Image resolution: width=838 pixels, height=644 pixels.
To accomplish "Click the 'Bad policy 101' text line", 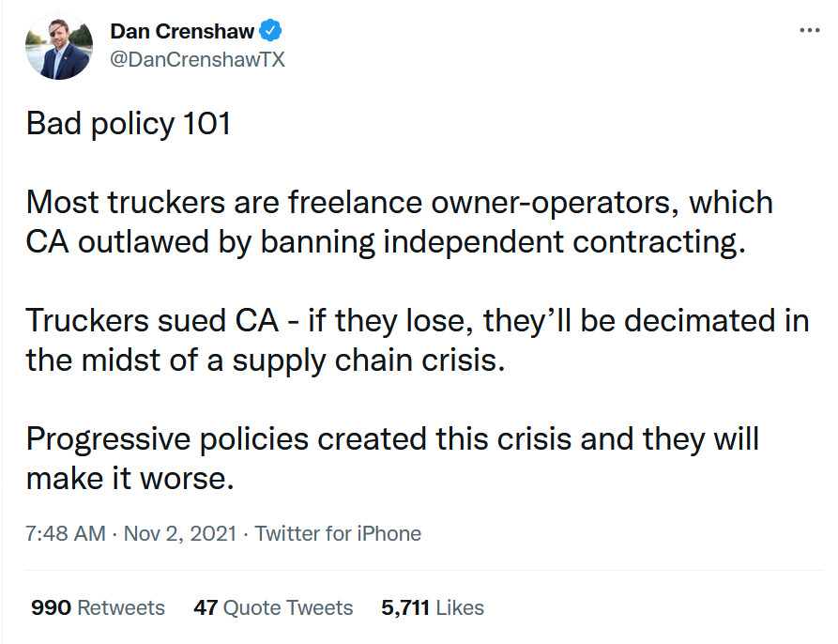I will 129,124.
